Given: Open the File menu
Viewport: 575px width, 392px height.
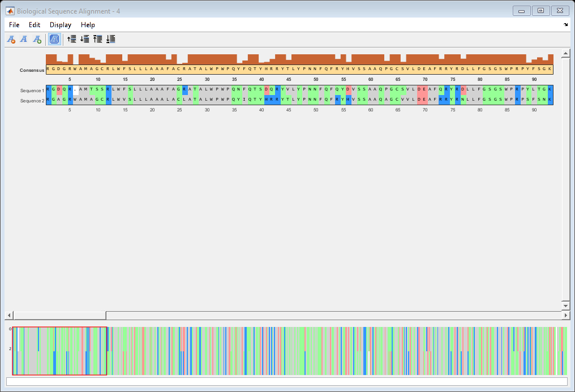Looking at the screenshot, I should [14, 25].
